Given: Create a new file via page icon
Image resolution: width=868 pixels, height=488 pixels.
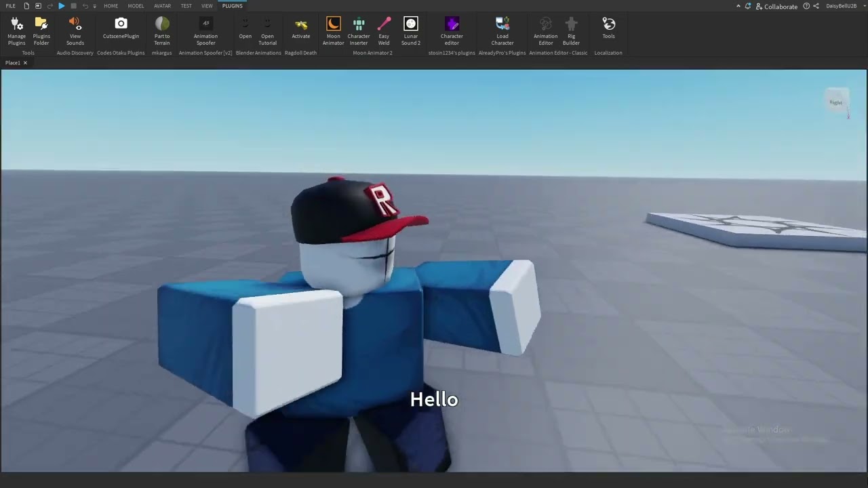Looking at the screenshot, I should pyautogui.click(x=26, y=6).
